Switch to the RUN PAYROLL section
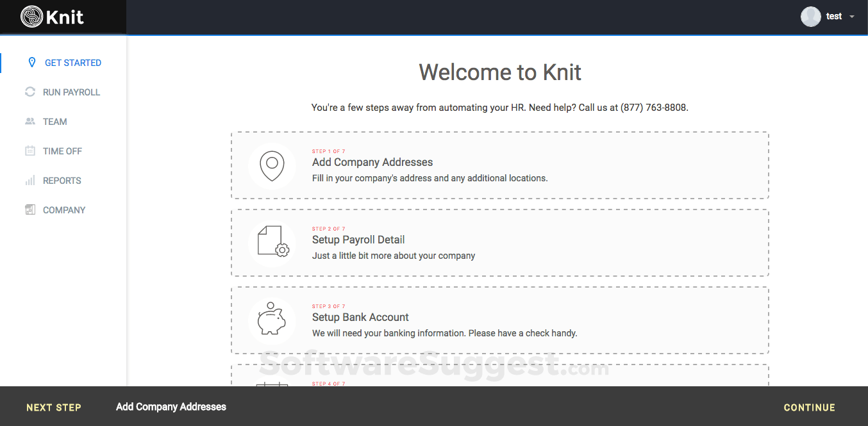868x426 pixels. click(x=71, y=92)
